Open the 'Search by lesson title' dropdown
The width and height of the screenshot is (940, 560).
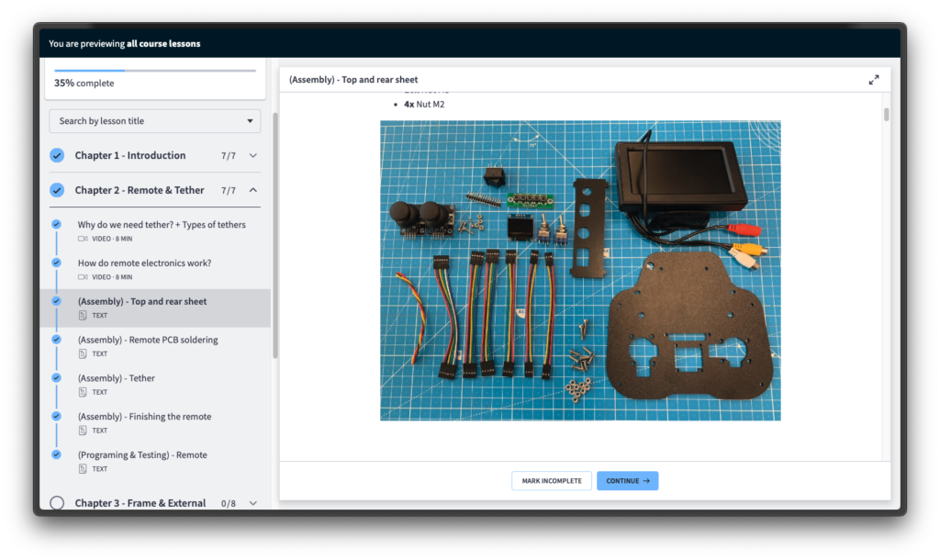[x=154, y=121]
